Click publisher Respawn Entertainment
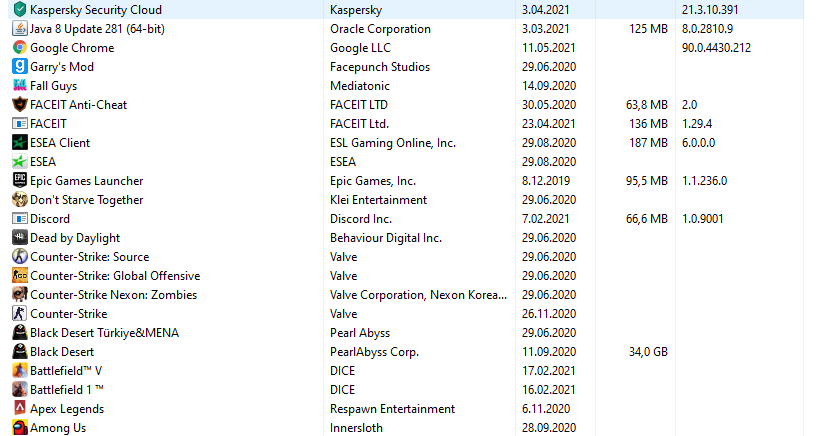 (392, 409)
